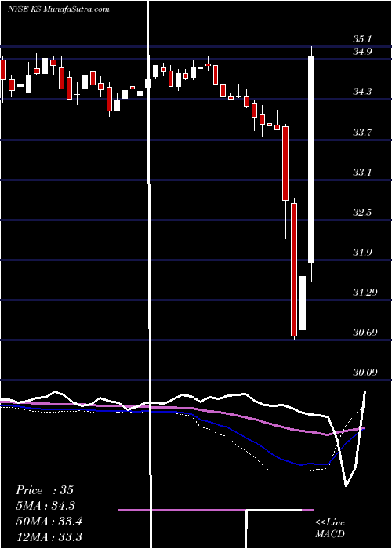The height and width of the screenshot is (549, 392).
Task: Click the 33.1 price axis label
Action: (x=362, y=173)
